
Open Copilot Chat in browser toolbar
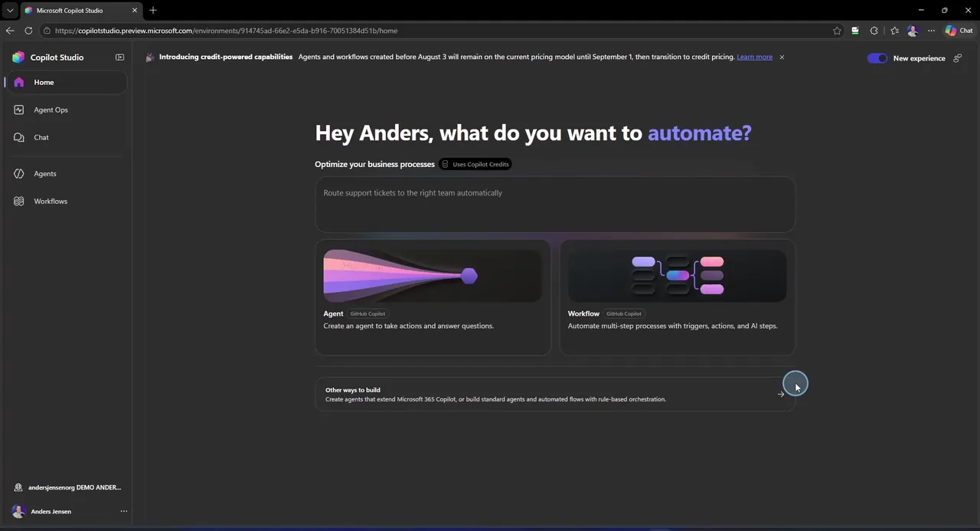point(959,31)
